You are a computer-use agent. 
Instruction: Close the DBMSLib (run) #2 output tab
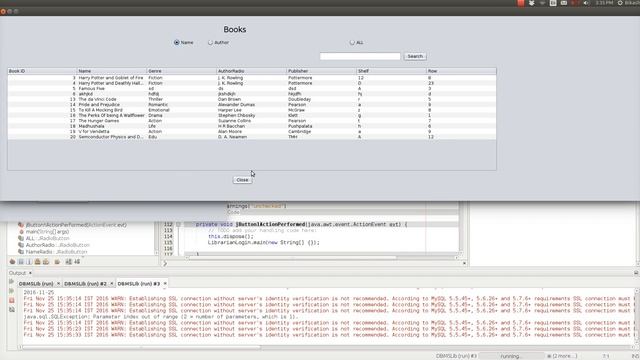(111, 284)
